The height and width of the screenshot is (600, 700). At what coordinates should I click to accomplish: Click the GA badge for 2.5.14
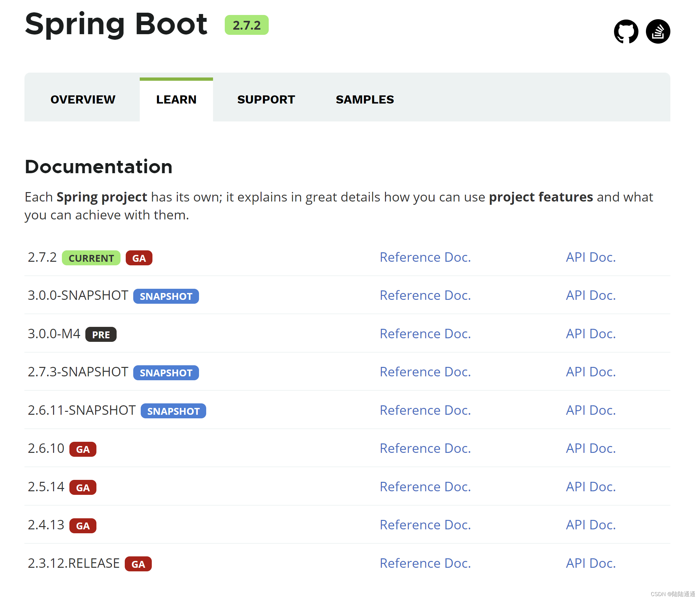coord(83,488)
